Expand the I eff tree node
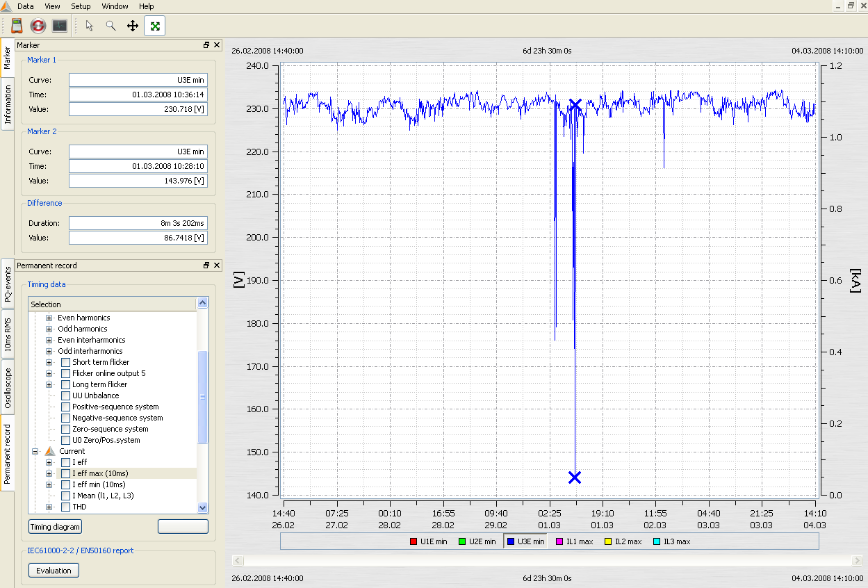Viewport: 868px width, 588px height. tap(49, 462)
